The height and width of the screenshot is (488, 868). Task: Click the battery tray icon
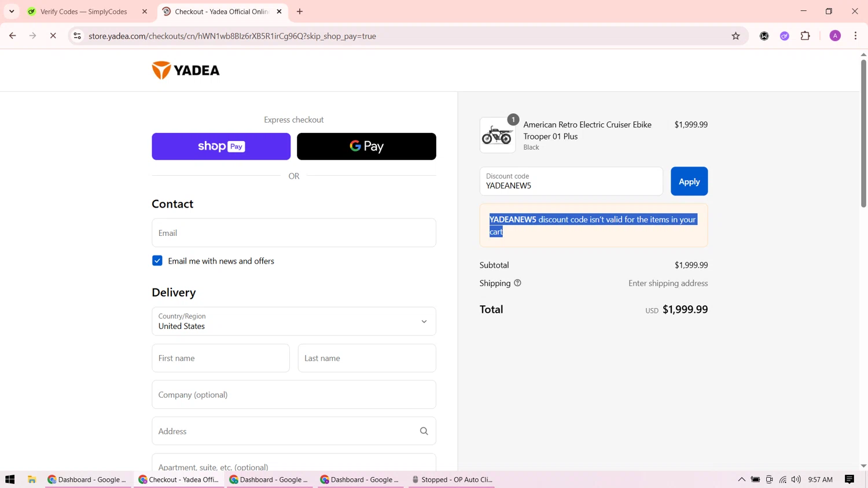coord(756,479)
